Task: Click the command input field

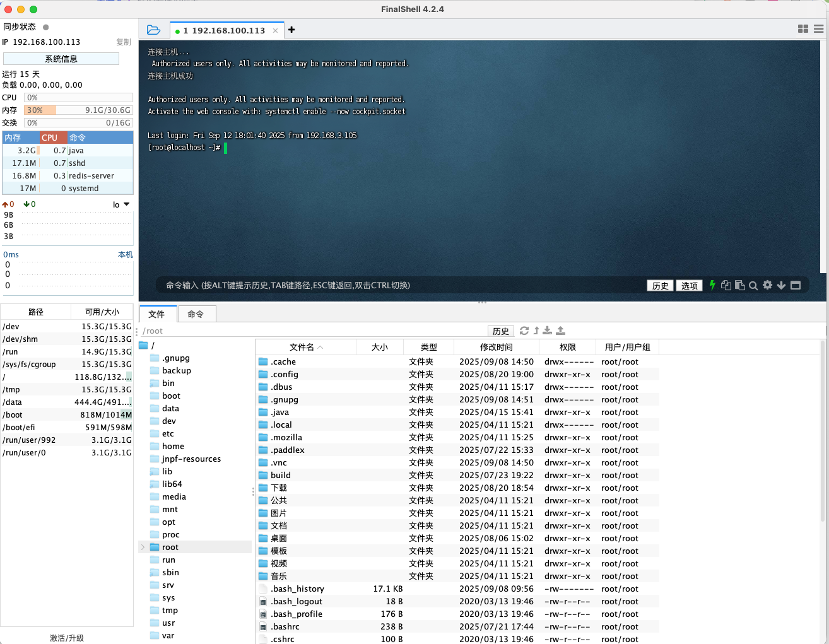Action: coord(397,286)
